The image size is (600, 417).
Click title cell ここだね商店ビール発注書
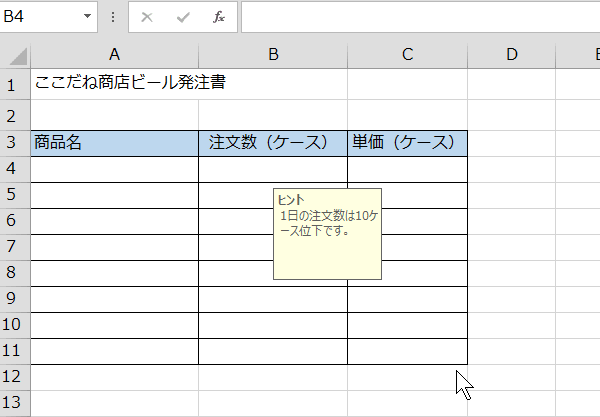130,83
